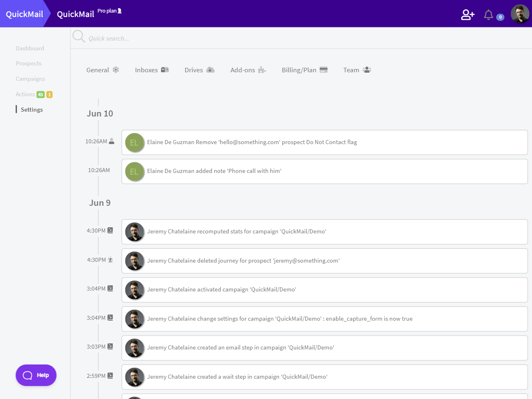Click EL avatar on Do Not Contact entry

point(134,143)
